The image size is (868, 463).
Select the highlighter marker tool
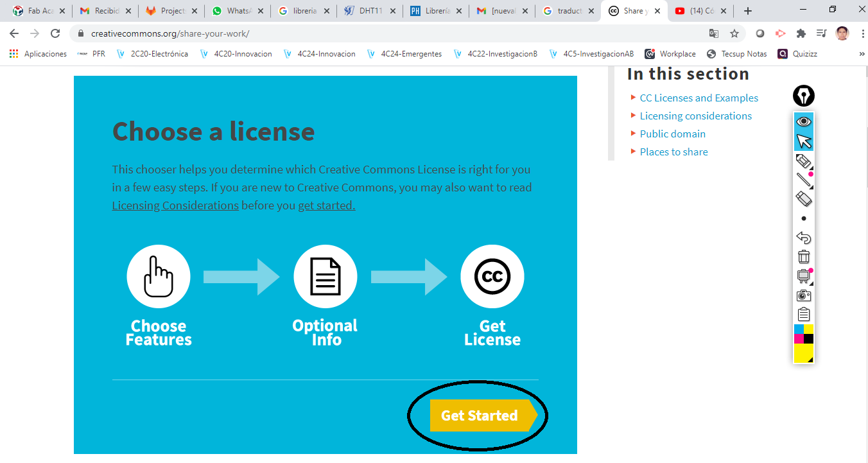click(x=804, y=161)
